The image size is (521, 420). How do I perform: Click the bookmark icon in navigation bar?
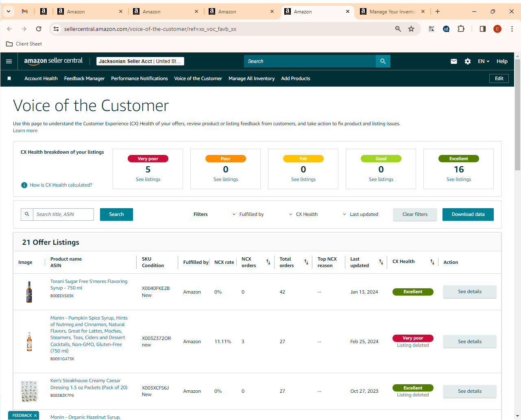click(x=9, y=78)
